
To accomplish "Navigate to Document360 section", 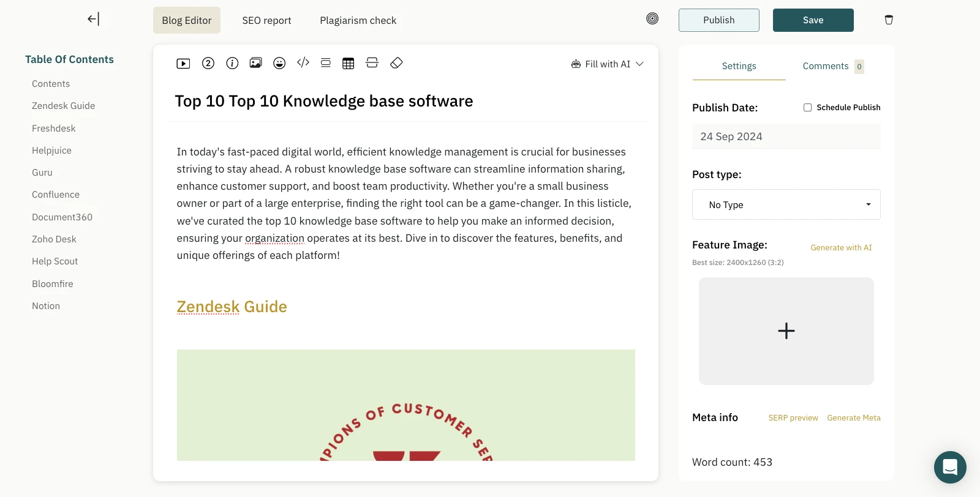I will [62, 217].
